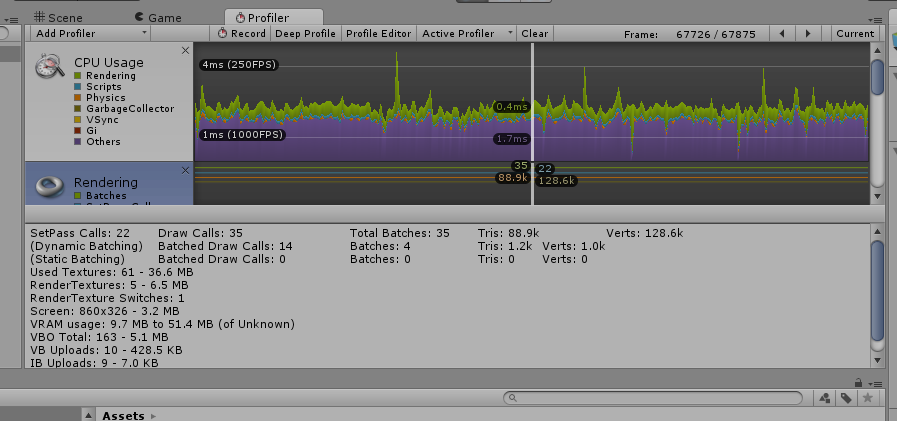Click the VB Uploads: 10 - 428.5 KB line
The height and width of the screenshot is (421, 897).
coord(106,350)
